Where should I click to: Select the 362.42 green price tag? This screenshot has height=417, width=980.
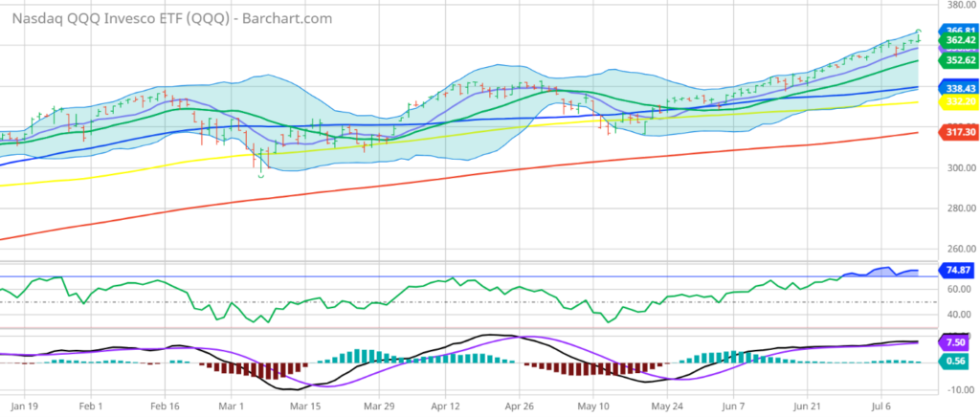point(959,40)
